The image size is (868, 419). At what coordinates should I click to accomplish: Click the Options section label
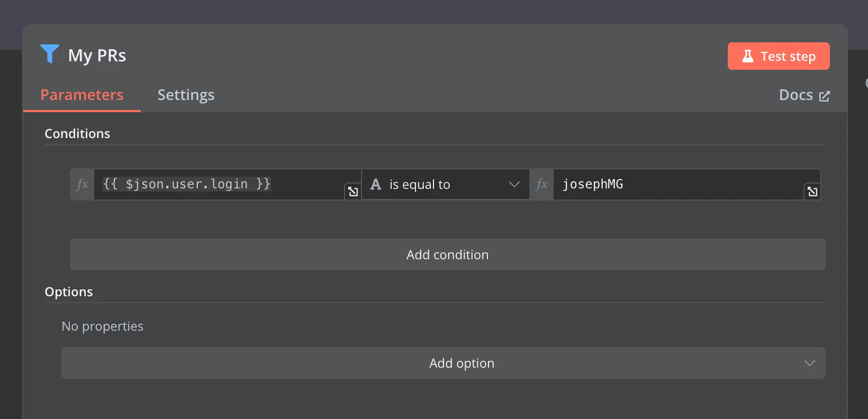click(69, 292)
